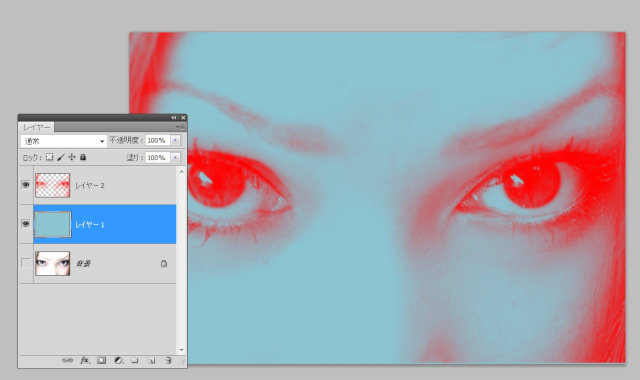
Task: Select the レイヤー panel tab
Action: click(36, 127)
